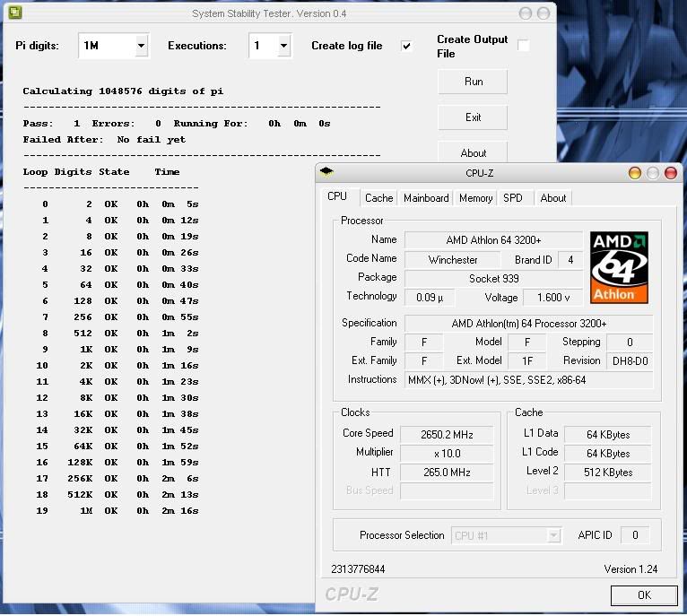Image resolution: width=687 pixels, height=616 pixels.
Task: Open the Pi digits dropdown
Action: pyautogui.click(x=141, y=46)
